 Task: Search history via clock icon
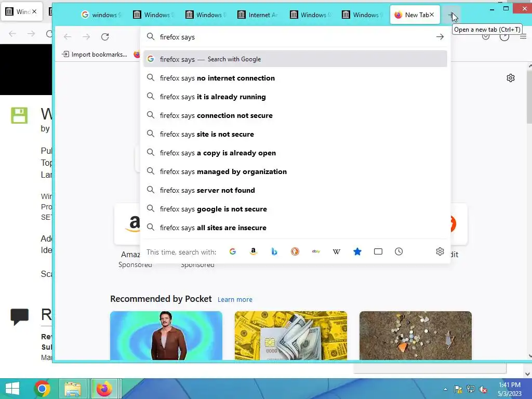coord(398,251)
